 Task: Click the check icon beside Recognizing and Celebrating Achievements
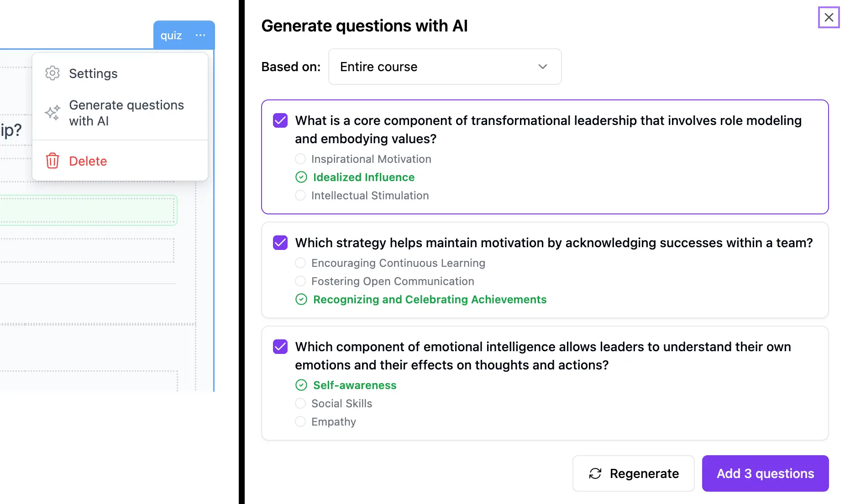301,299
